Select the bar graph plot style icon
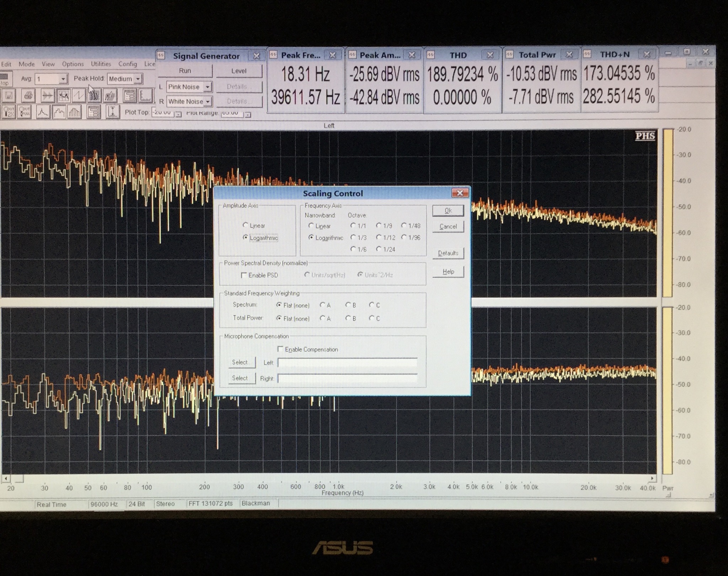The height and width of the screenshot is (576, 728). (x=74, y=112)
